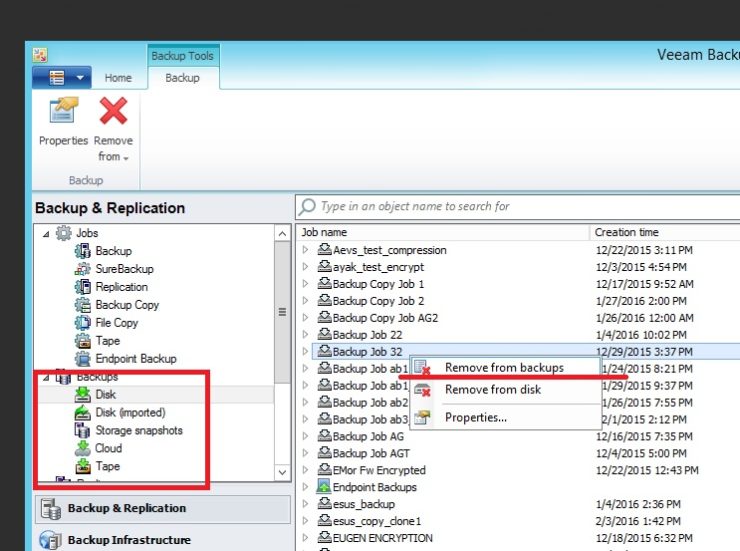Screen dimensions: 740x551
Task: Click the Endpoint Backups green icon
Action: [324, 486]
